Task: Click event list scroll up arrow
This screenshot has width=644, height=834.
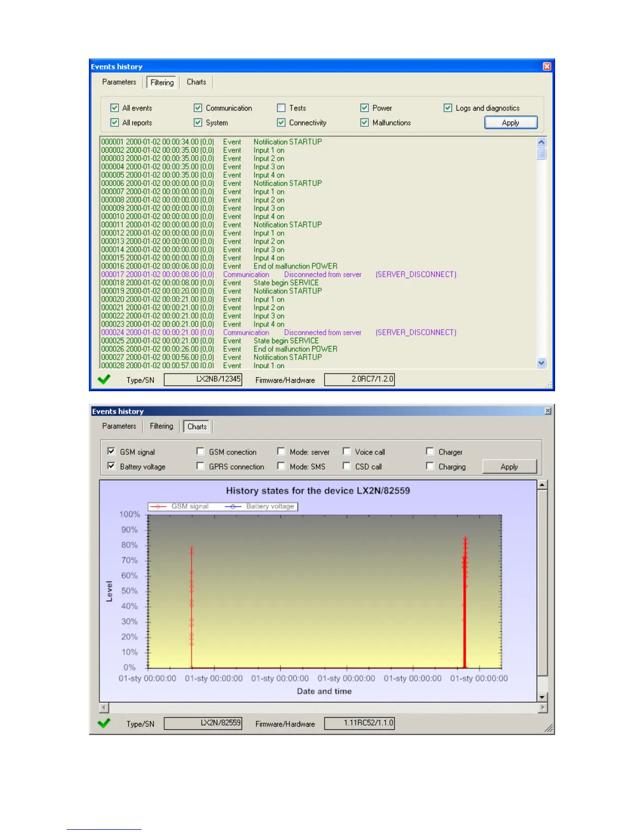Action: pos(541,142)
